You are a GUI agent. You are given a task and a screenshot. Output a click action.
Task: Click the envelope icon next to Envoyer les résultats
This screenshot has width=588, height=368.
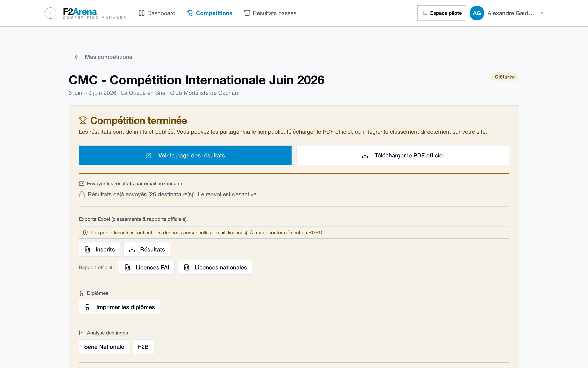[x=82, y=184]
